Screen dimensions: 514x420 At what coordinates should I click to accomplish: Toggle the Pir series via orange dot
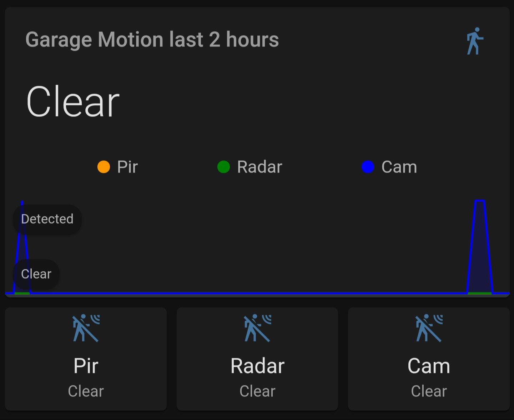point(104,167)
